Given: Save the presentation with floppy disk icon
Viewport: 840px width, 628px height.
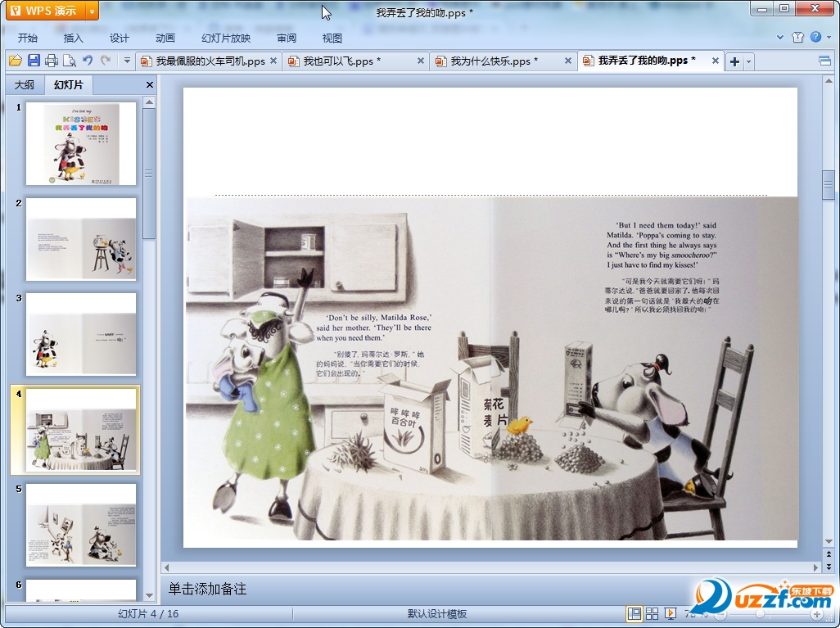Looking at the screenshot, I should [34, 61].
